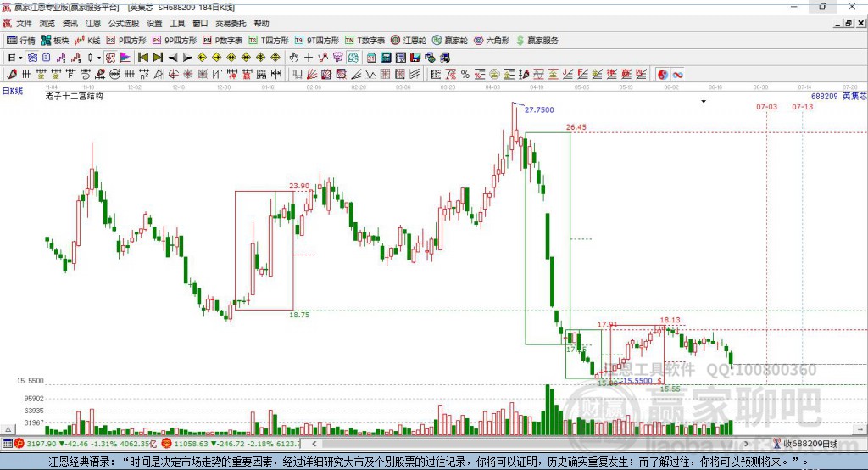Screen dimensions: 868x470
Task: Open 赢家服务 with dollar icon
Action: pyautogui.click(x=537, y=41)
